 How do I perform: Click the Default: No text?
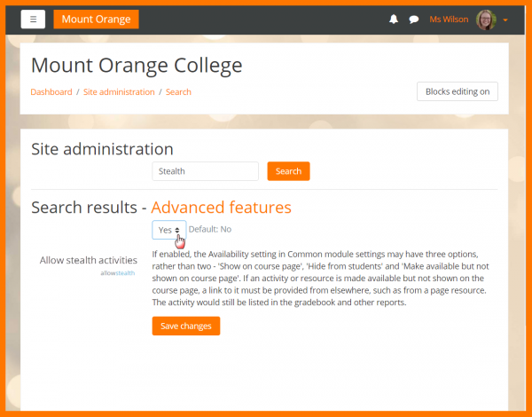tap(210, 229)
